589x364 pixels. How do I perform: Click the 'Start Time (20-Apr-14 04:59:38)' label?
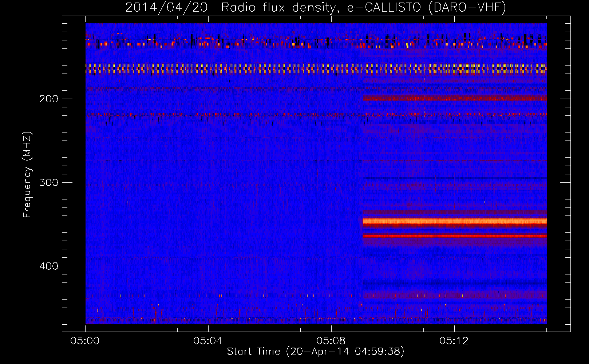coord(316,352)
